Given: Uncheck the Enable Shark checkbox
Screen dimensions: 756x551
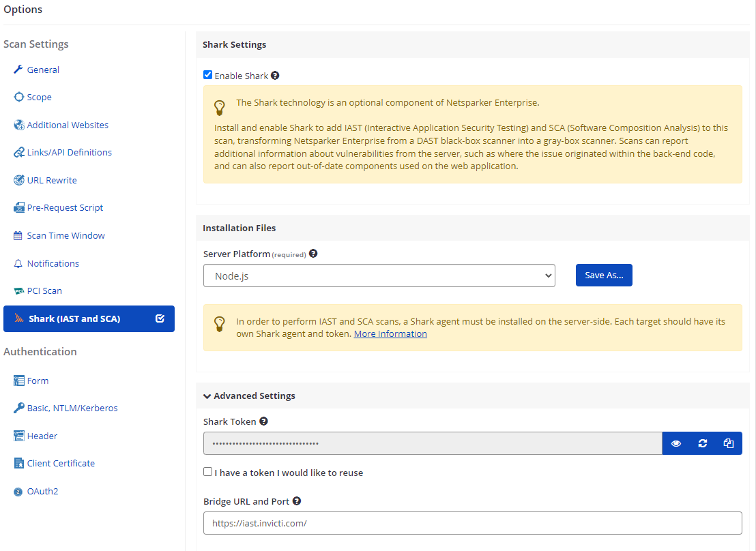Looking at the screenshot, I should pos(208,75).
